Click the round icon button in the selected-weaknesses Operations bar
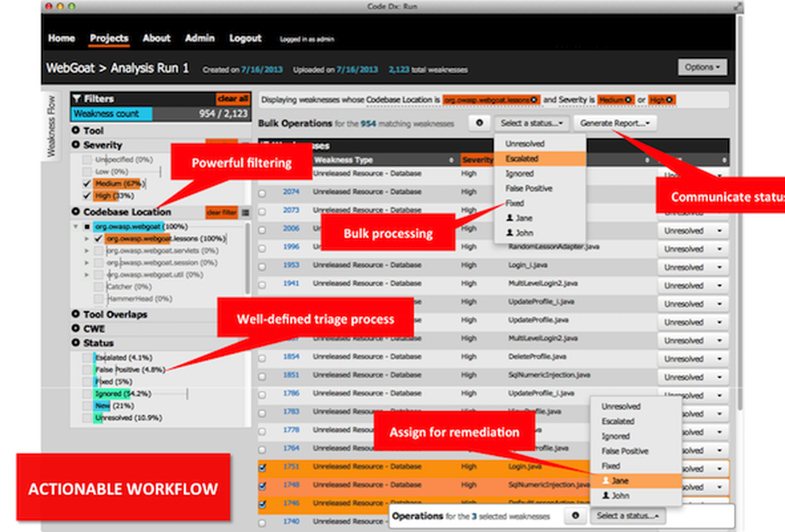This screenshot has height=532, width=785. point(575,515)
